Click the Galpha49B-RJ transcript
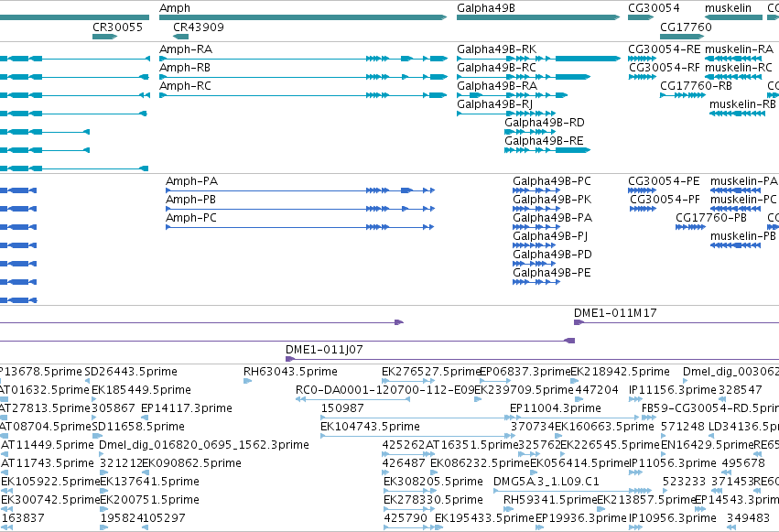 (506, 114)
